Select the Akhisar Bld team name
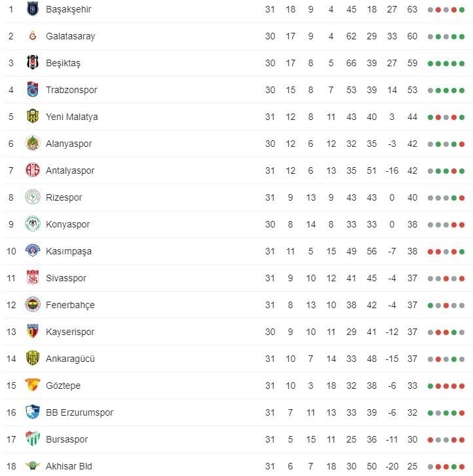Screen dimensions: 473x476 (69, 466)
